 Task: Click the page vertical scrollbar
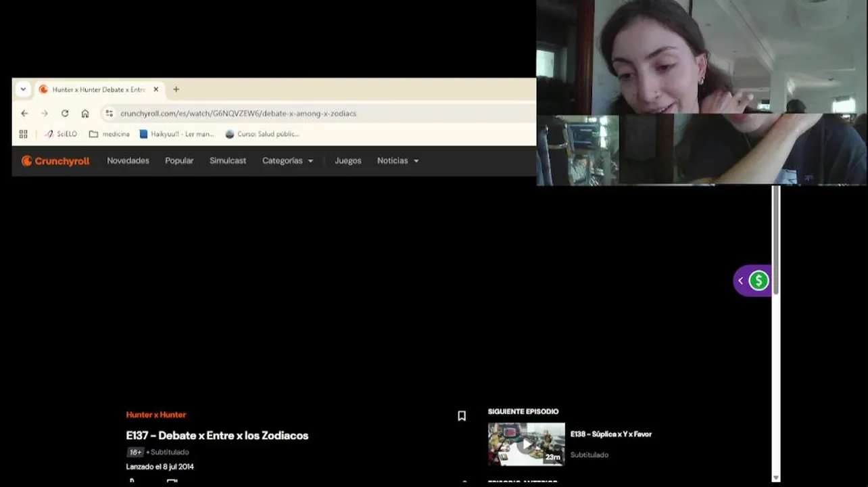coord(776,240)
